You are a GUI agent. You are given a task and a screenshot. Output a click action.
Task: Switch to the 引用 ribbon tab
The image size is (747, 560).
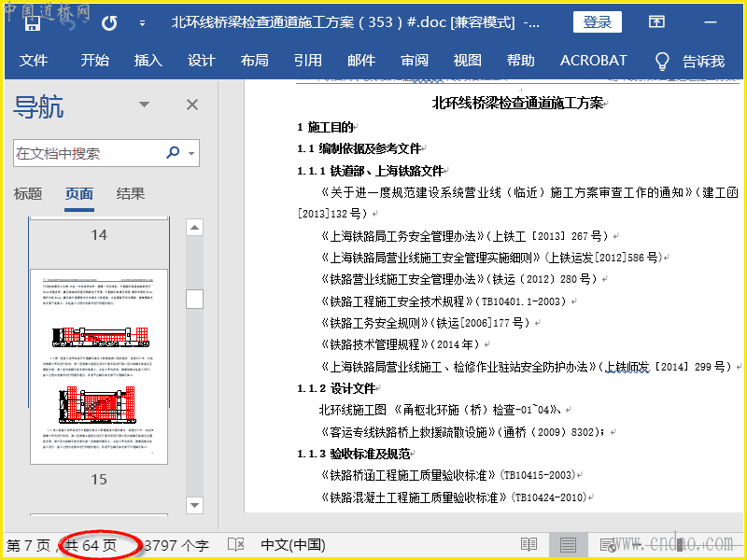click(308, 61)
